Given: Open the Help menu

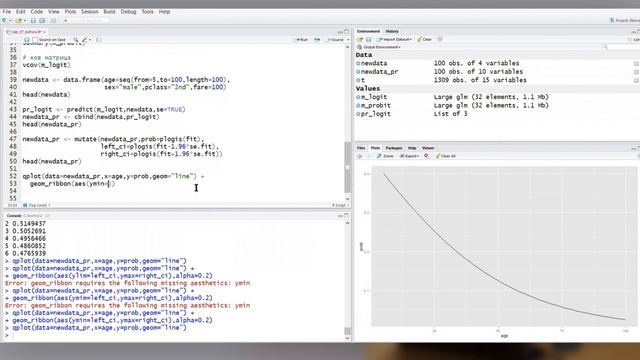Looking at the screenshot, I should 164,12.
